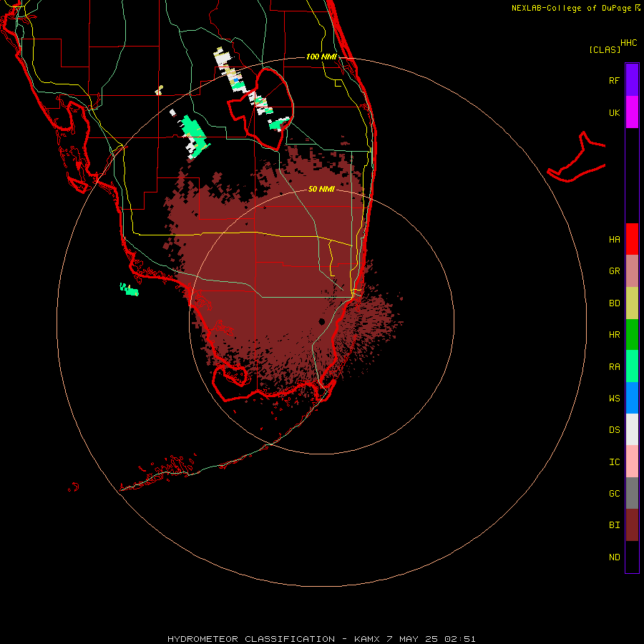The height and width of the screenshot is (644, 644).
Task: Click the RA light green legend swatch
Action: [632, 366]
